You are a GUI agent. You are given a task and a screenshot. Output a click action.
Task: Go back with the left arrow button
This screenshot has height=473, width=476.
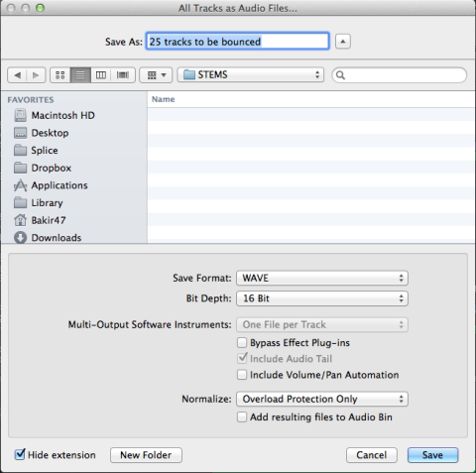point(18,75)
